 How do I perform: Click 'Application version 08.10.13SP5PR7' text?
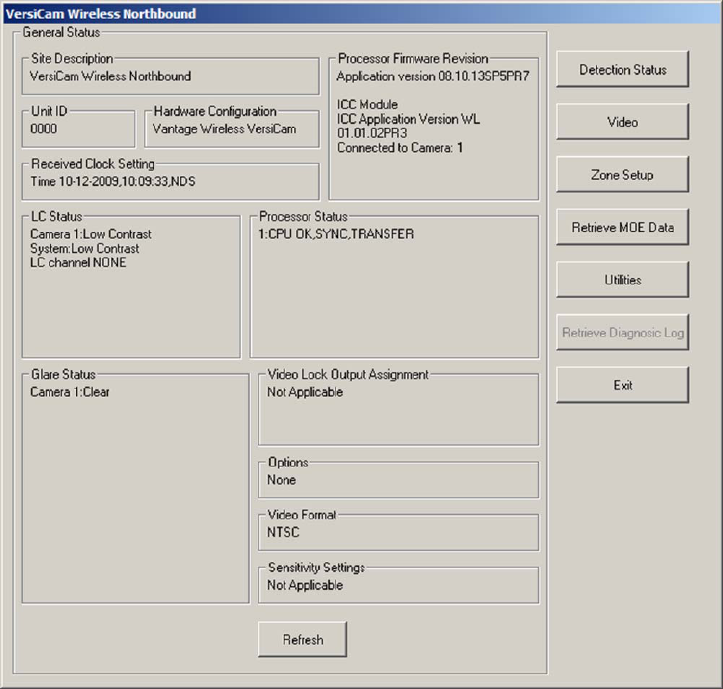point(433,76)
